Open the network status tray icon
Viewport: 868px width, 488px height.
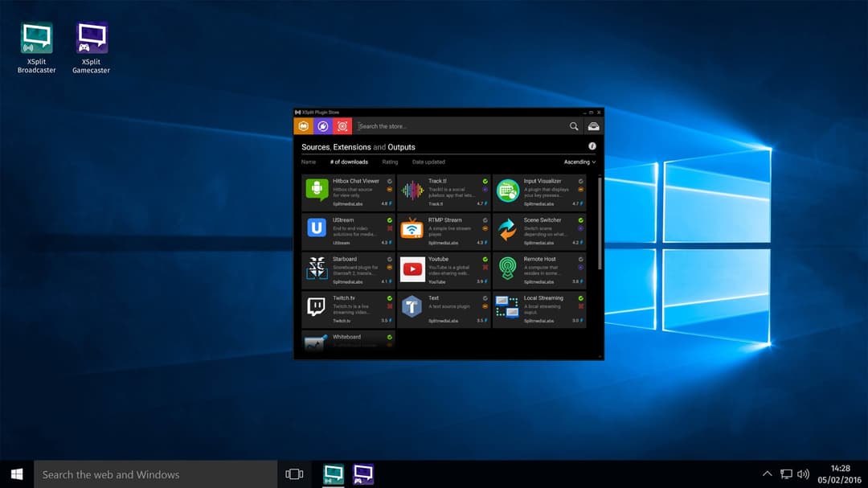point(786,474)
